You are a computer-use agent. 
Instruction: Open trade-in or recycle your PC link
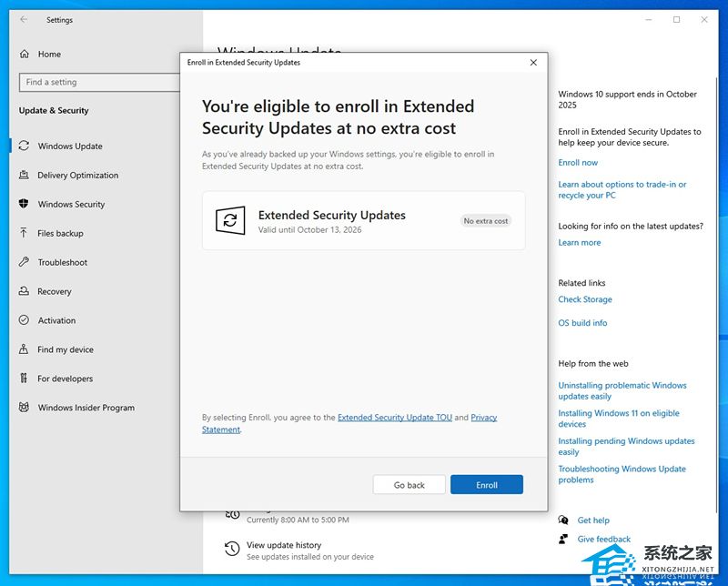[622, 189]
